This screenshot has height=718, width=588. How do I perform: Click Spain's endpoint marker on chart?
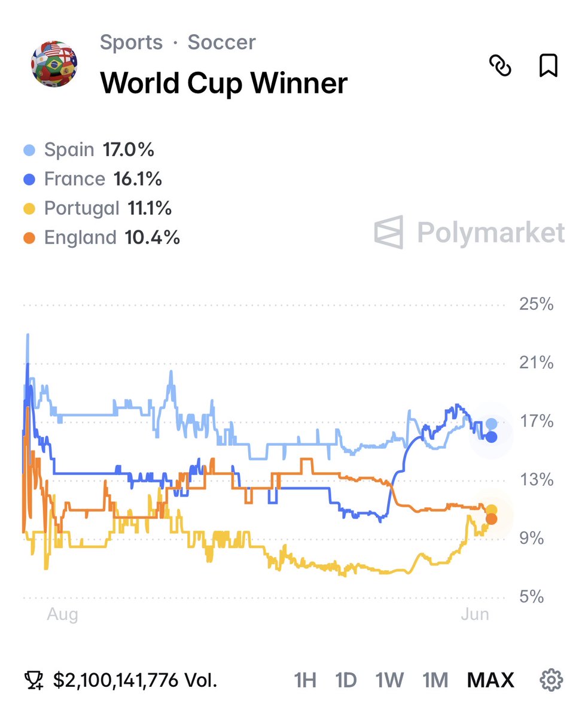[492, 424]
